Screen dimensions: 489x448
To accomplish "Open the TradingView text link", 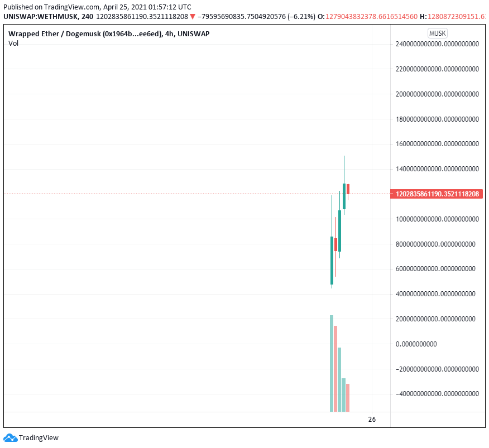I will click(x=39, y=438).
